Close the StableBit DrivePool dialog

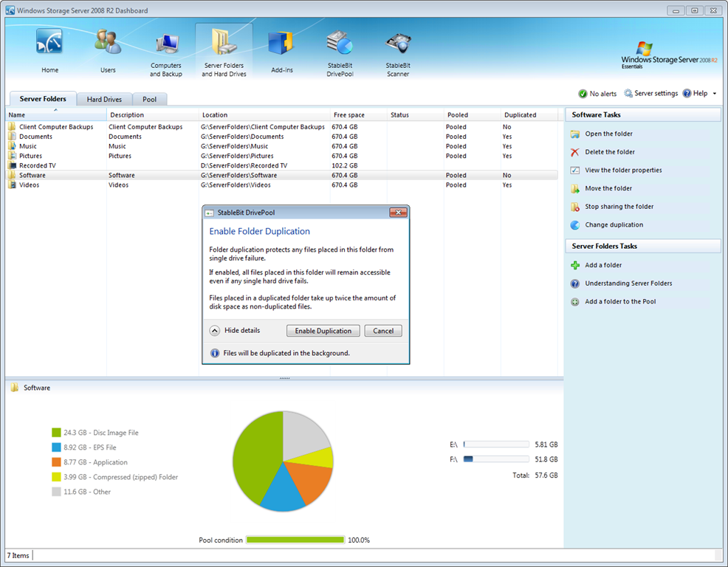(x=398, y=212)
